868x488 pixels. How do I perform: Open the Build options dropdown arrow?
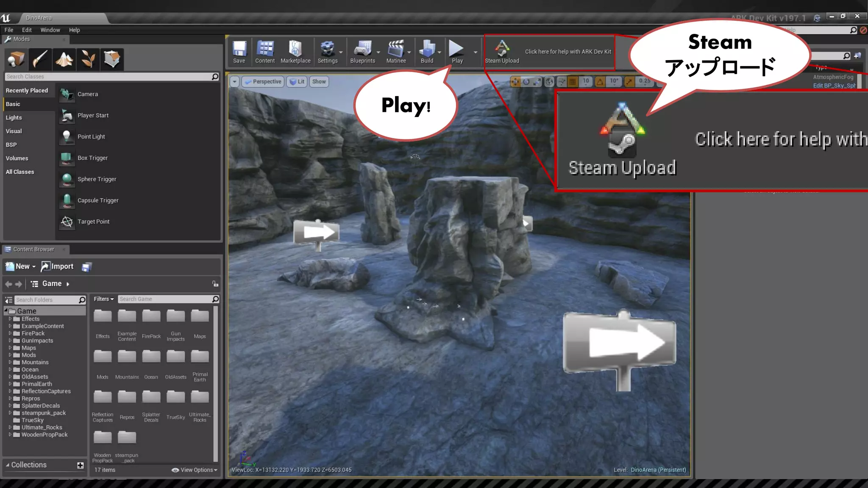pyautogui.click(x=440, y=53)
